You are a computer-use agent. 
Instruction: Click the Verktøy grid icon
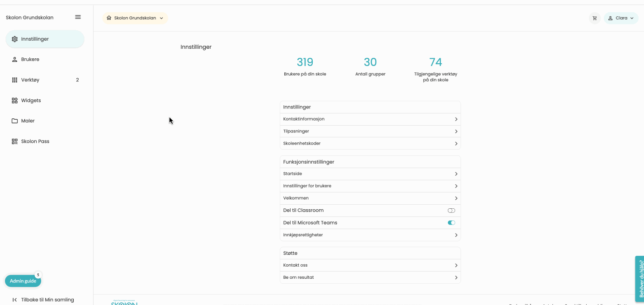[x=14, y=80]
